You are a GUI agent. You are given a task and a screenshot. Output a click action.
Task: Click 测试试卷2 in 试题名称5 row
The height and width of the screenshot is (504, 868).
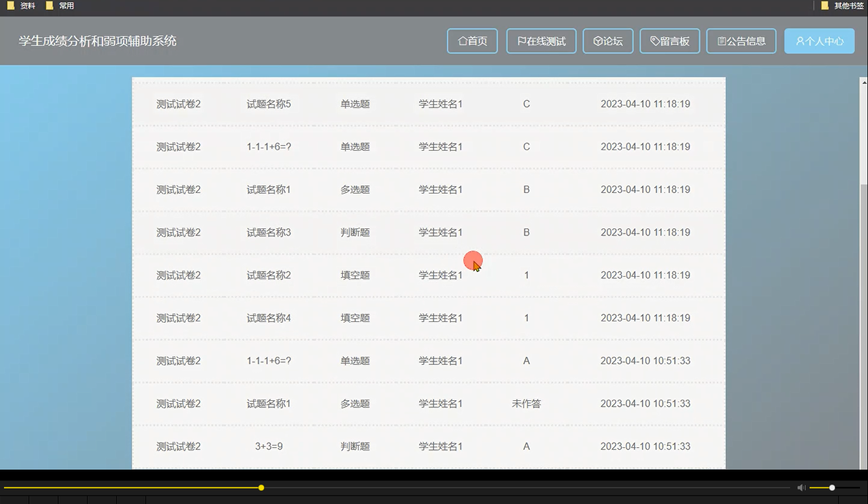coord(179,104)
